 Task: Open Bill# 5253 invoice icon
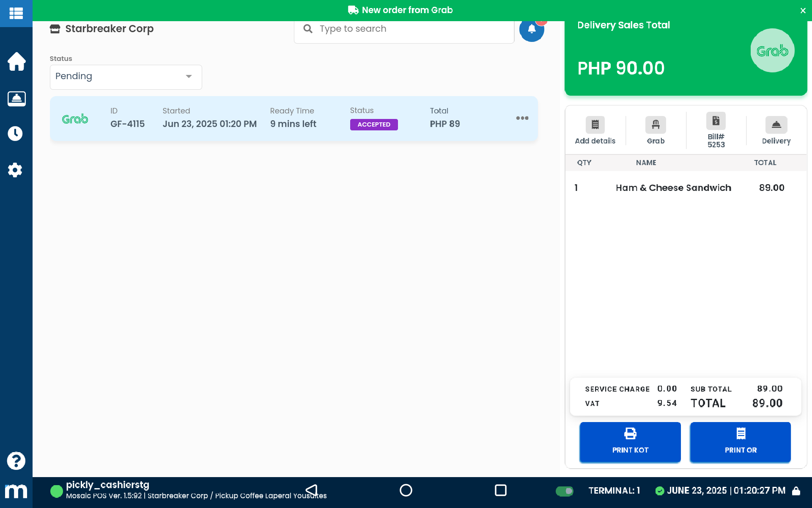pos(716,121)
